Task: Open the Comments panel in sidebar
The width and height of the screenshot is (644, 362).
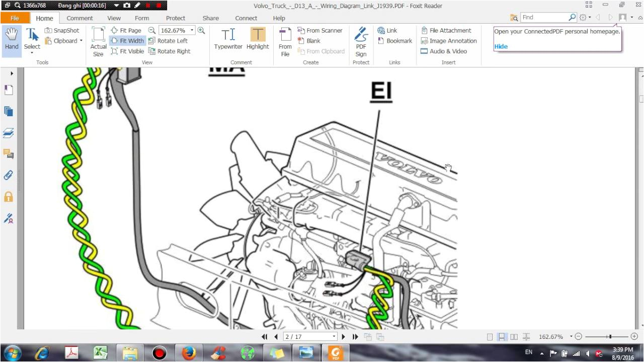Action: [x=9, y=154]
